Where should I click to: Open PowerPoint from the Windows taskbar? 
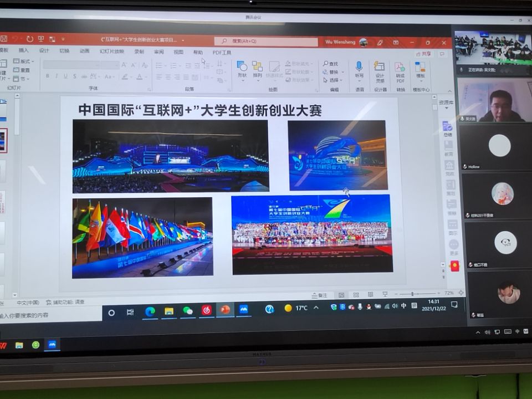[x=225, y=310]
